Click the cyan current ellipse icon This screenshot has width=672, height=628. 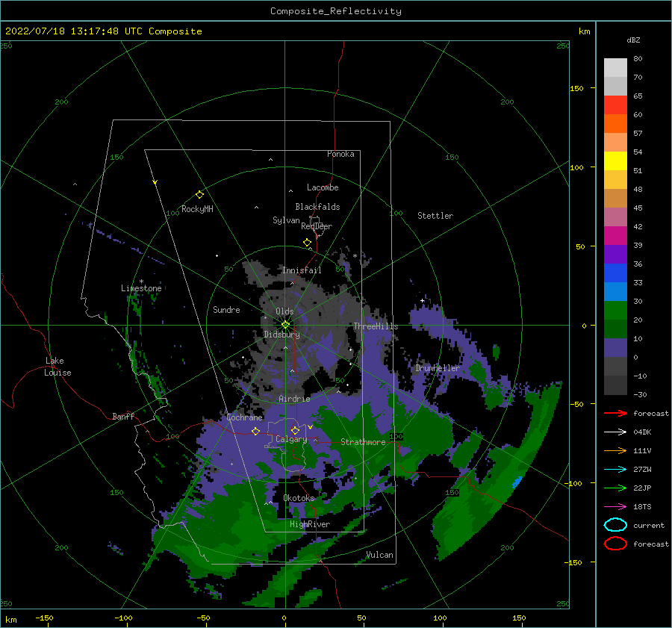615,525
